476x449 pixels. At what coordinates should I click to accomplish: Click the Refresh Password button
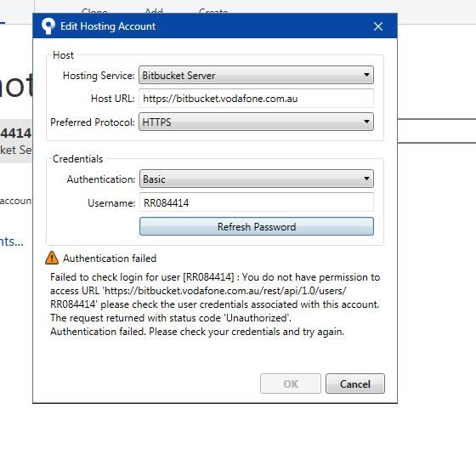pos(256,226)
